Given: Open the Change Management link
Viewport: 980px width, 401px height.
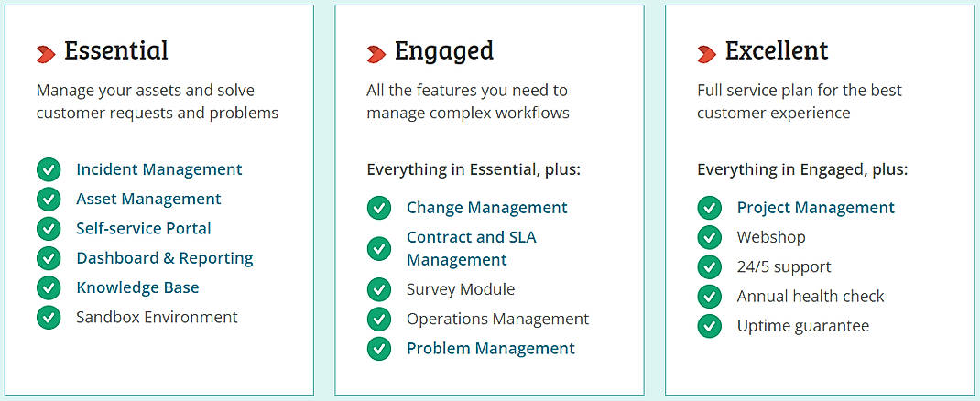Looking at the screenshot, I should [x=487, y=208].
